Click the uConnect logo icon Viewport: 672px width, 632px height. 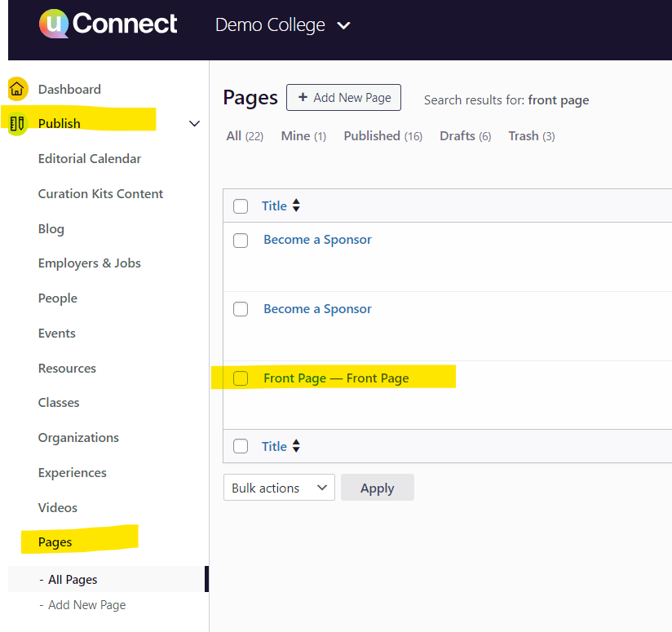tap(54, 24)
